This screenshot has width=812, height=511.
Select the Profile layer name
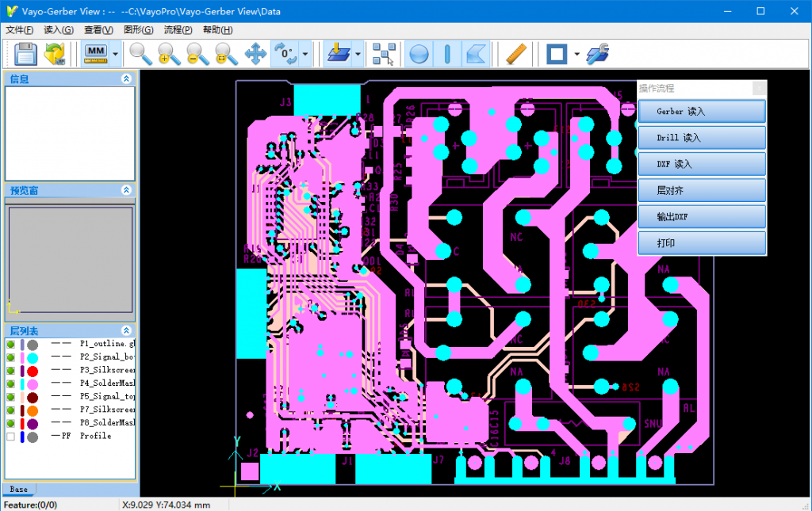(95, 436)
